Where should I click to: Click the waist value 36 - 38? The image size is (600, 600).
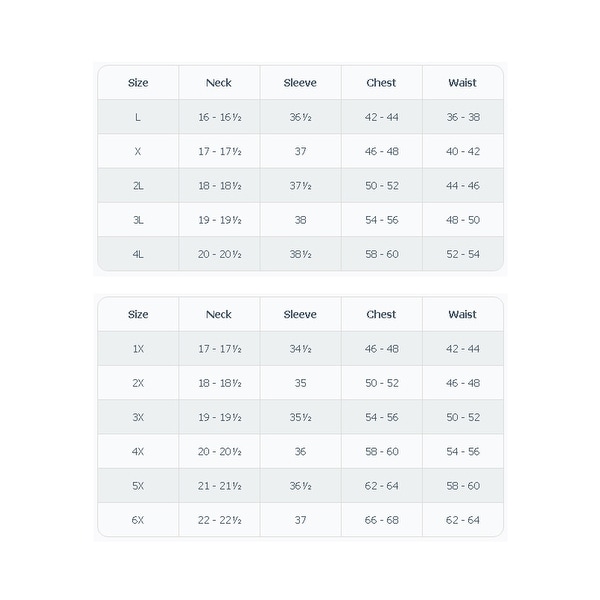pyautogui.click(x=463, y=117)
